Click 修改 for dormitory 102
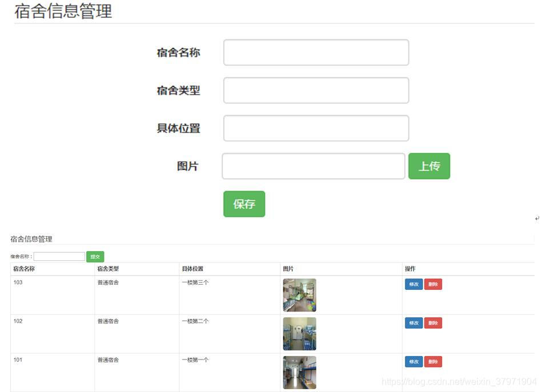This screenshot has width=542, height=392. (x=413, y=322)
